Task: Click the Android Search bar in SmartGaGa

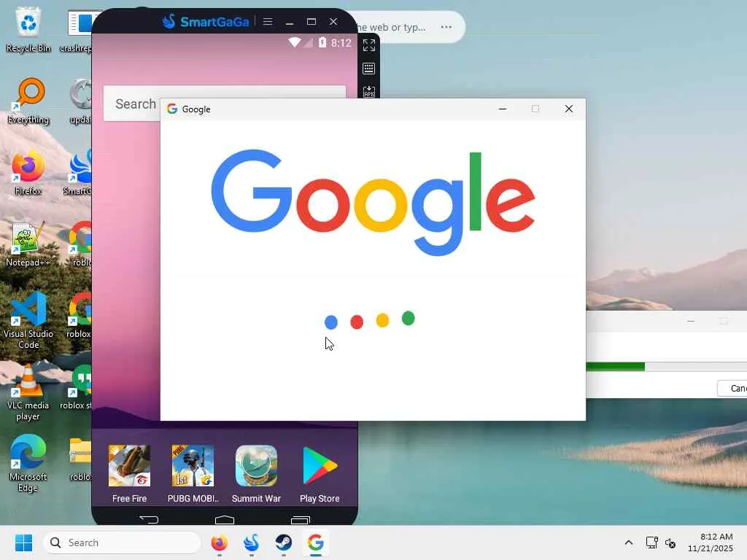Action: click(225, 104)
